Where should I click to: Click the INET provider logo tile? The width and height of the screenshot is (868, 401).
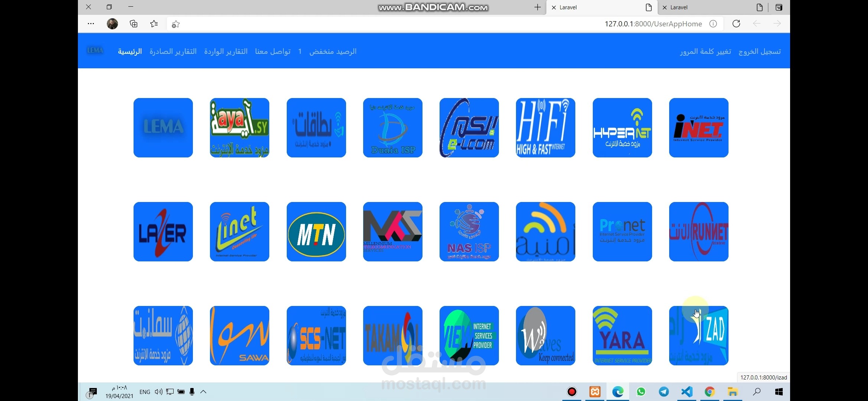[x=698, y=128]
